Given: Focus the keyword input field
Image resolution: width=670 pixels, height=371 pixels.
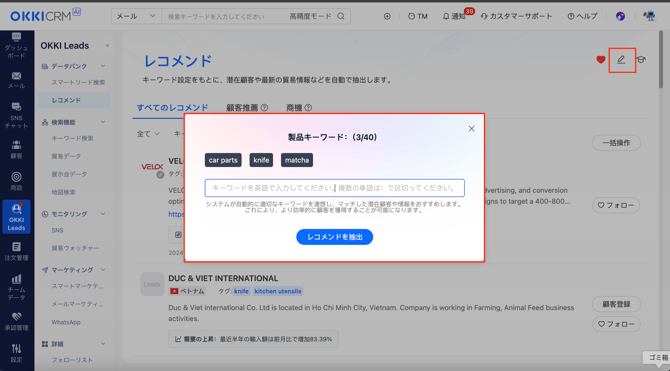Looking at the screenshot, I should click(335, 188).
